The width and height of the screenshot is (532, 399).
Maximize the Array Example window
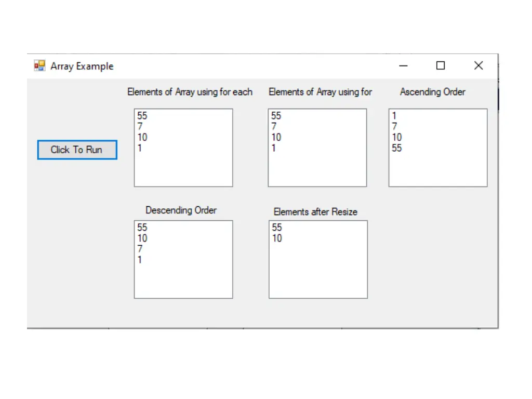coord(441,65)
